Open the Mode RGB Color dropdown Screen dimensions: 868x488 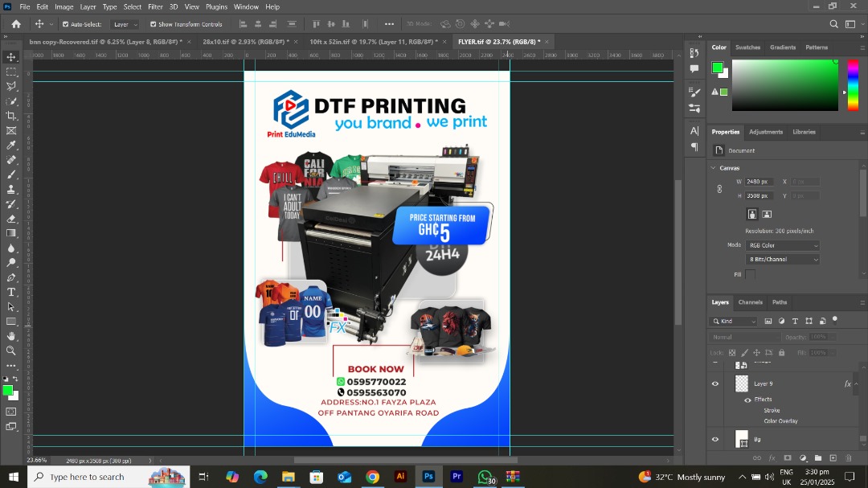(x=782, y=245)
